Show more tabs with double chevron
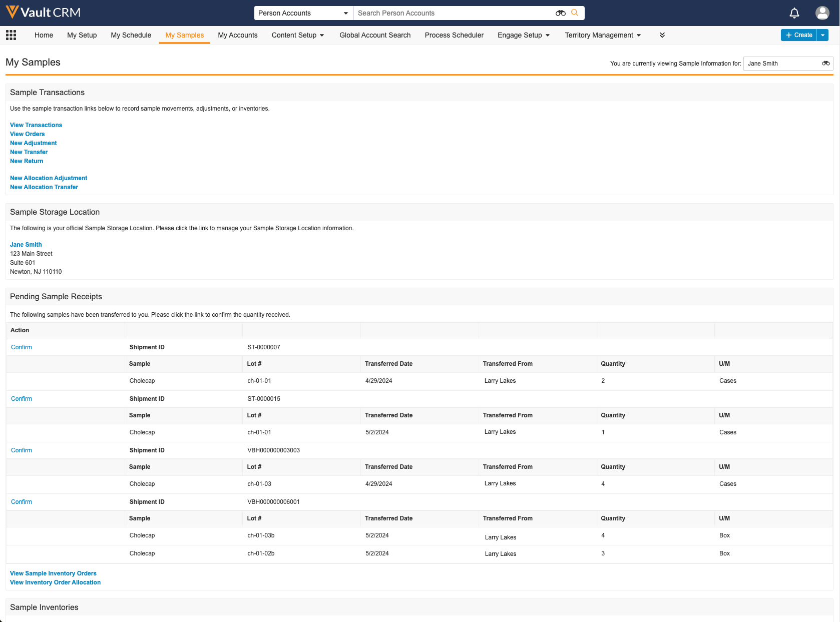This screenshot has width=840, height=622. [x=662, y=35]
